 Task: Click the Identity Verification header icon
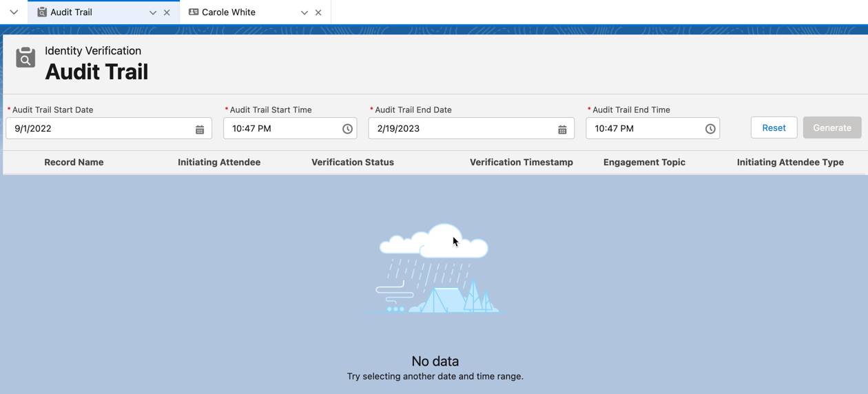click(x=25, y=58)
